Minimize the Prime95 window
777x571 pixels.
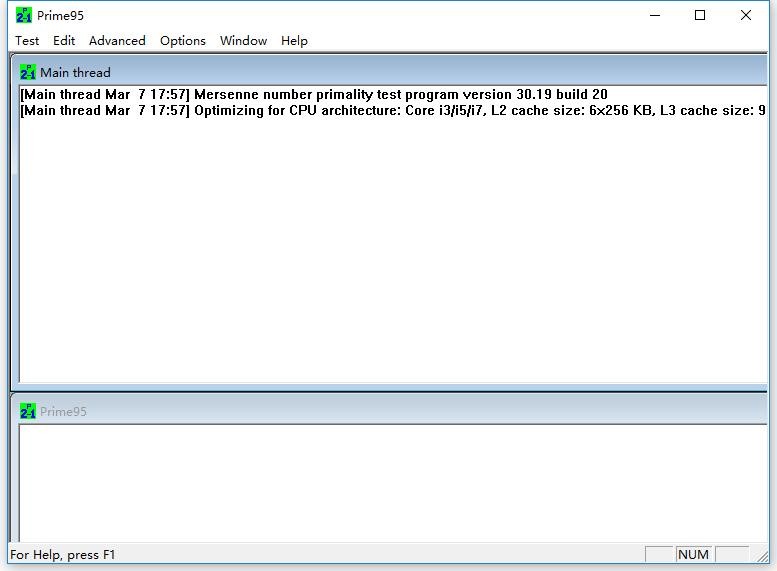pyautogui.click(x=655, y=15)
